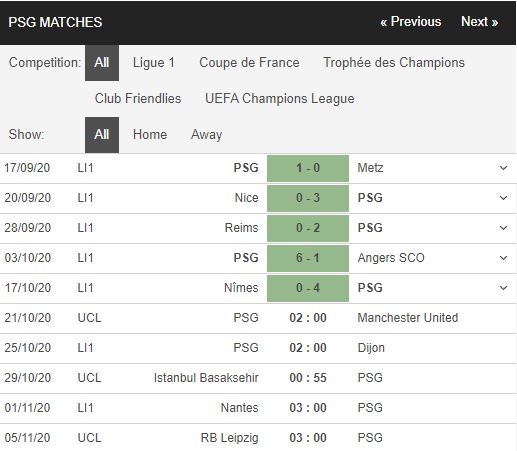Select UEFA Champions League filter
Viewport: 517px width, 451px height.
[x=280, y=99]
